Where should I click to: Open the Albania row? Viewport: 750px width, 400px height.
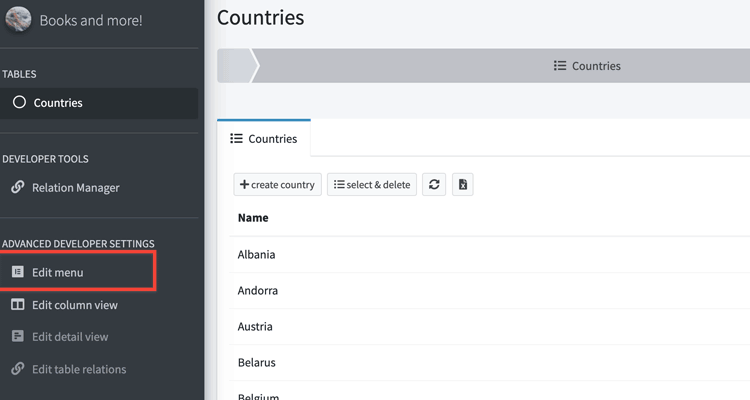pyautogui.click(x=257, y=255)
